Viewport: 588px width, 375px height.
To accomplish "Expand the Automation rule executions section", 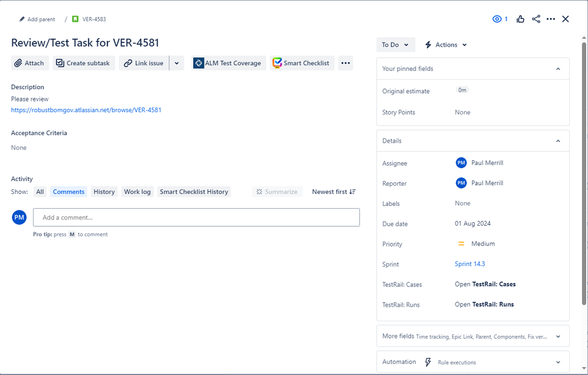I will (473, 362).
